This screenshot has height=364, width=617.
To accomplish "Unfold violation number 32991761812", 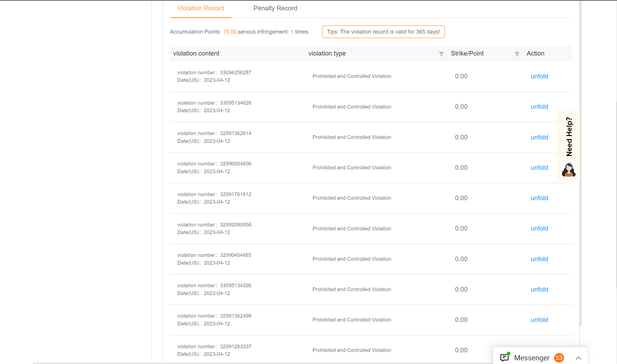I will pyautogui.click(x=539, y=198).
